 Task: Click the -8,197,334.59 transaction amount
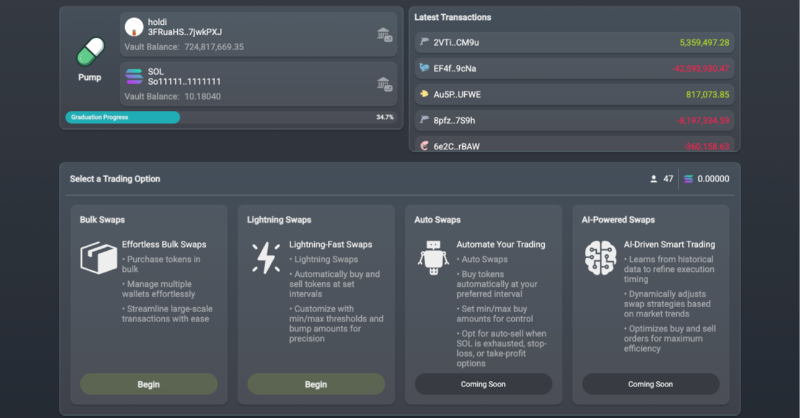(703, 120)
